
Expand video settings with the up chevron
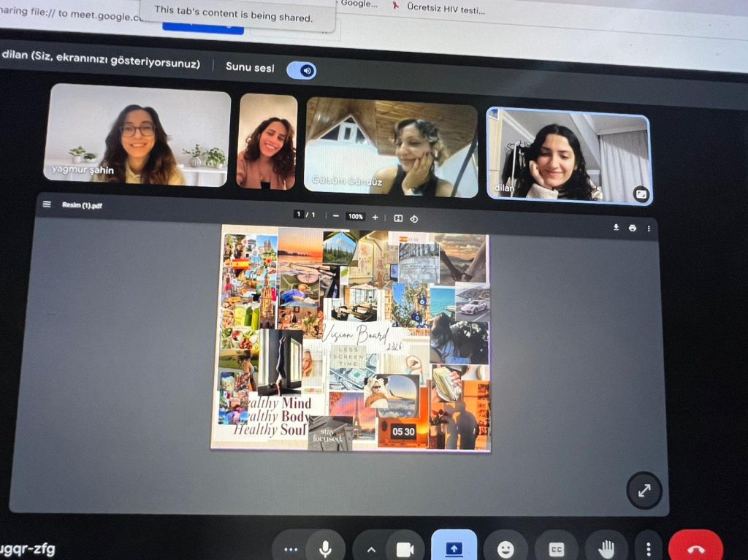(371, 550)
